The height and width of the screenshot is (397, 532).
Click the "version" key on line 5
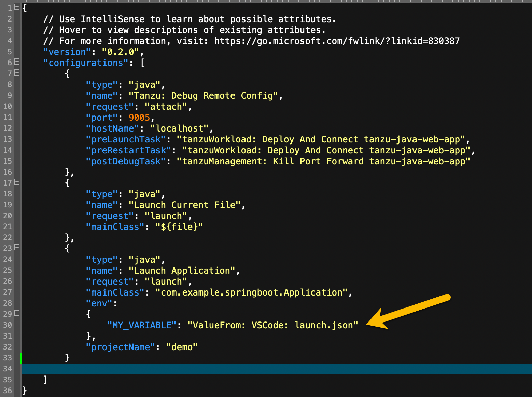67,52
